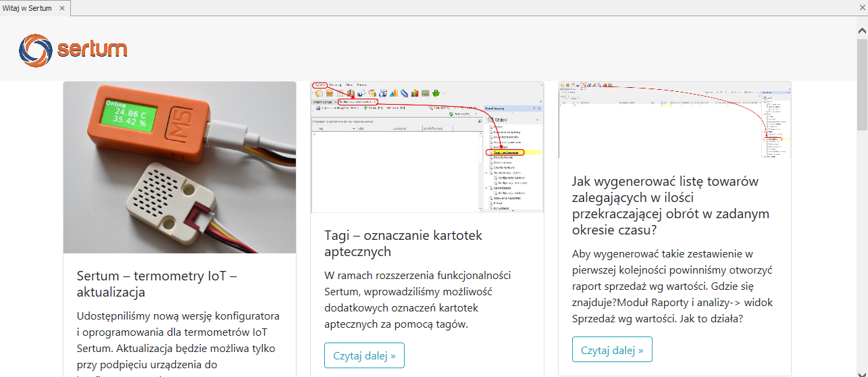Open the sales report screenshot thumbnail
Image resolution: width=868 pixels, height=377 pixels.
click(x=674, y=120)
